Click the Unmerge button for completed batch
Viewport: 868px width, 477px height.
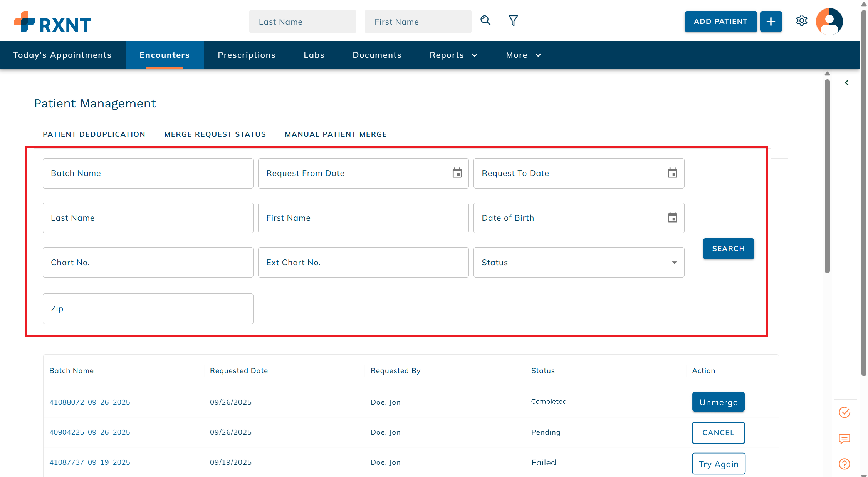coord(718,402)
